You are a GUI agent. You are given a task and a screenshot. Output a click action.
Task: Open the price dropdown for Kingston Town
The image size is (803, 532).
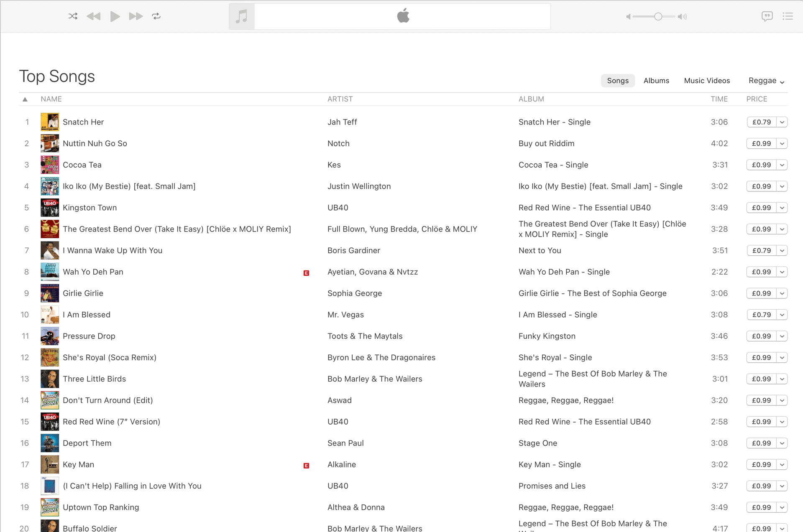[782, 208]
